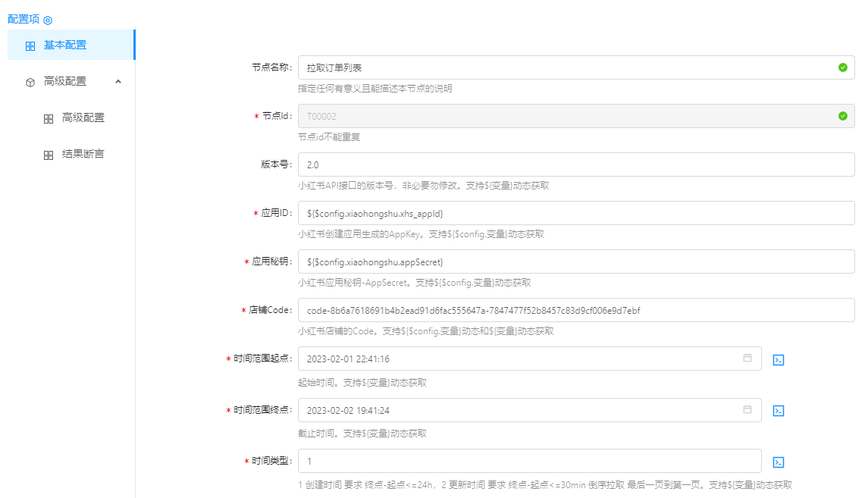The image size is (868, 498).
Task: Click the 应用ID input field
Action: [x=576, y=213]
